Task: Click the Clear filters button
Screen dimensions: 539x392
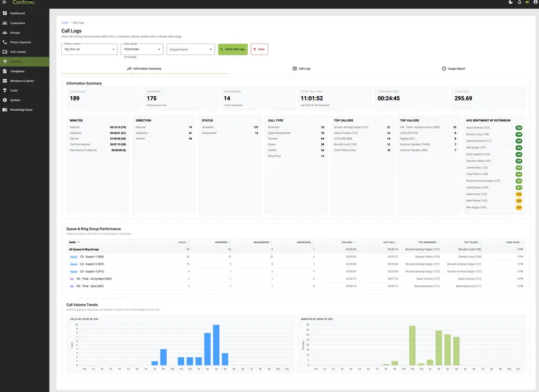Action: click(x=259, y=49)
